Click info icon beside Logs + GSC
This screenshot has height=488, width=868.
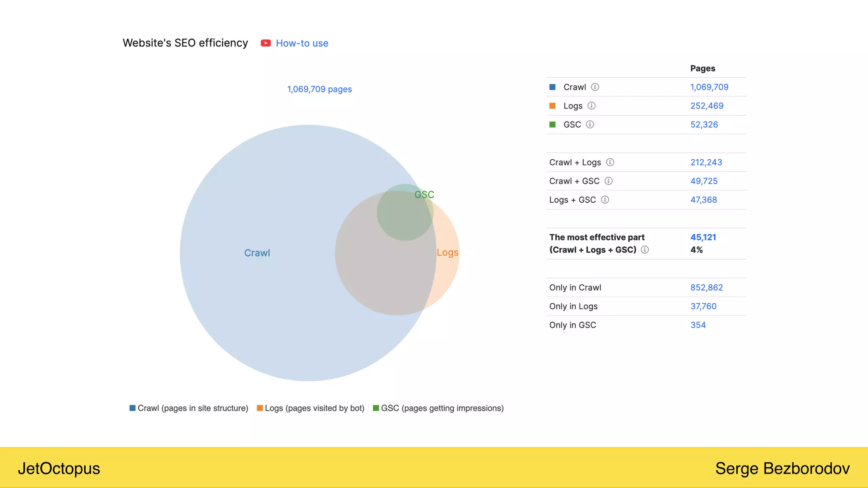(605, 200)
